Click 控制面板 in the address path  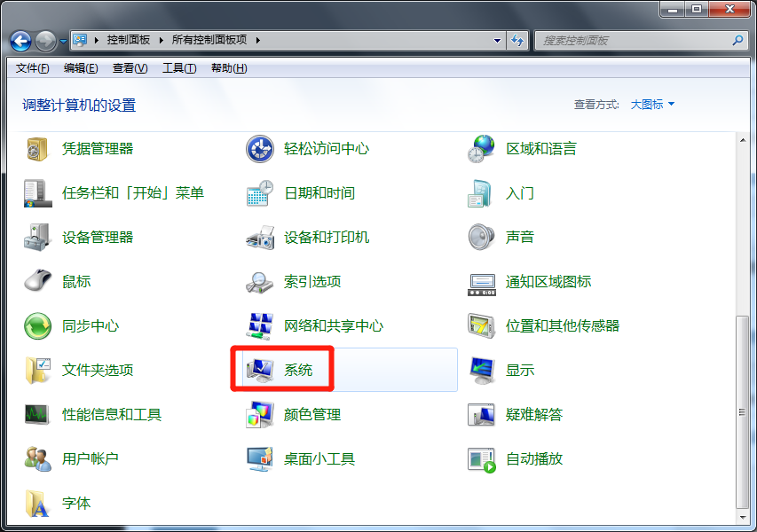pos(129,40)
